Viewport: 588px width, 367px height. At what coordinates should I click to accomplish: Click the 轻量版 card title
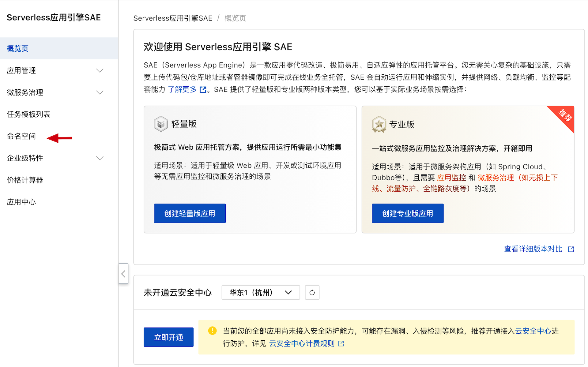pos(184,124)
